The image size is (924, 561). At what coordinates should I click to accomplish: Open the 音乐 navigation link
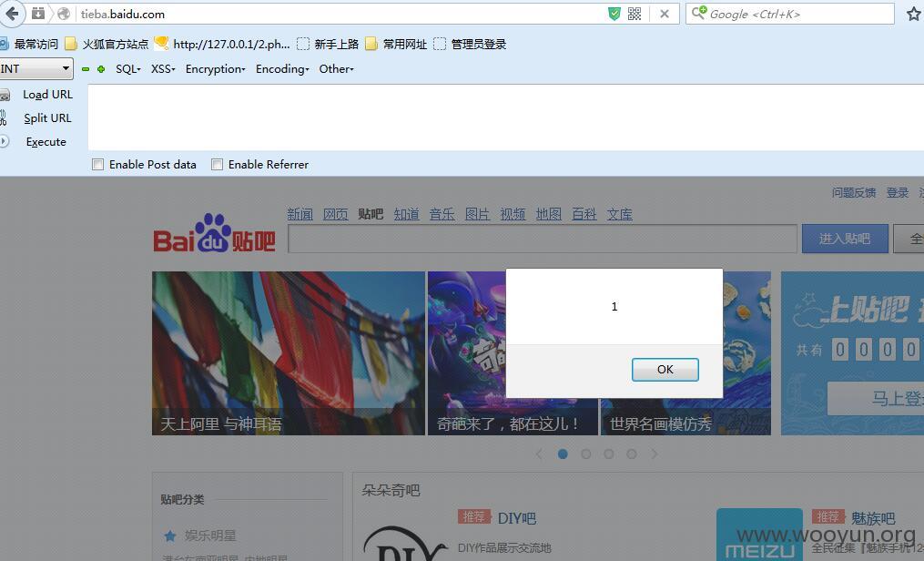coord(442,214)
